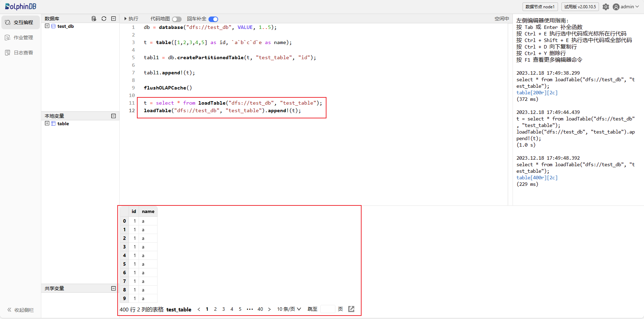Screen dimensions: 644x319
Task: Open 作业管理 in sidebar
Action: (x=20, y=38)
